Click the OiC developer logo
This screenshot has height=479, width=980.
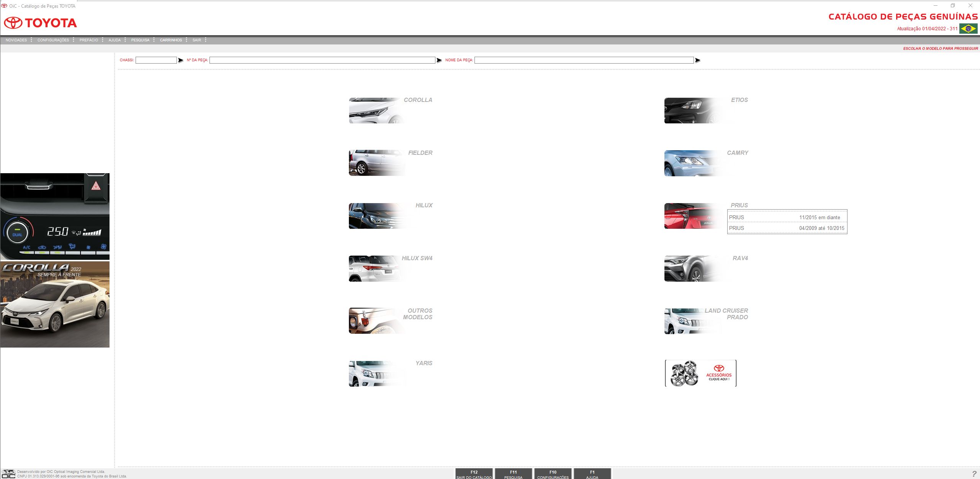point(8,474)
